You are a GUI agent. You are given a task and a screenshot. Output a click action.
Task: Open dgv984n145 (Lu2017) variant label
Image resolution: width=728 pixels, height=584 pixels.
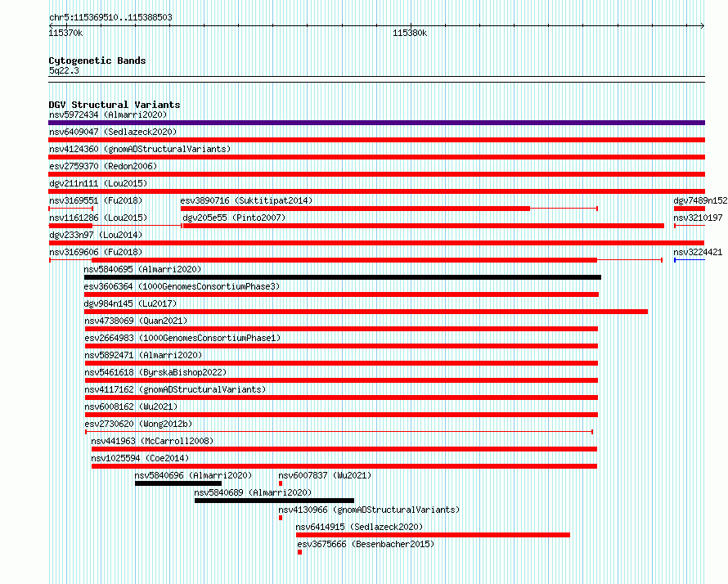pos(130,303)
